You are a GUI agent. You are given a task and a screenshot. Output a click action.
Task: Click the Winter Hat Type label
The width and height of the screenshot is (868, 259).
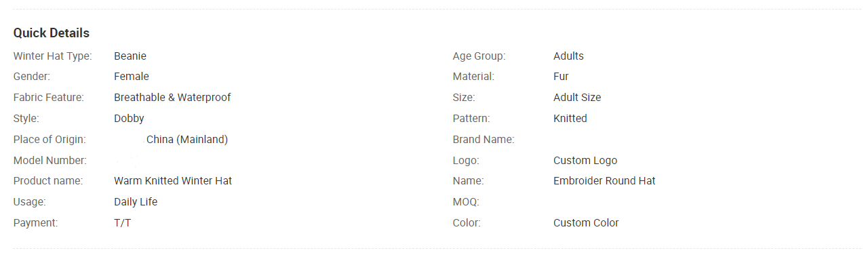(x=53, y=56)
